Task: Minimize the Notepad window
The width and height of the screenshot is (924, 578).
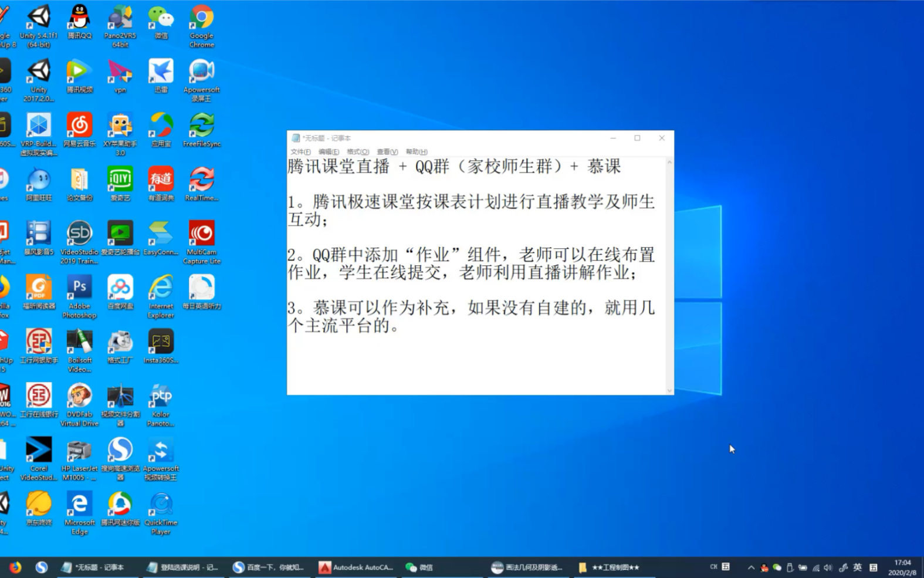Action: coord(613,138)
